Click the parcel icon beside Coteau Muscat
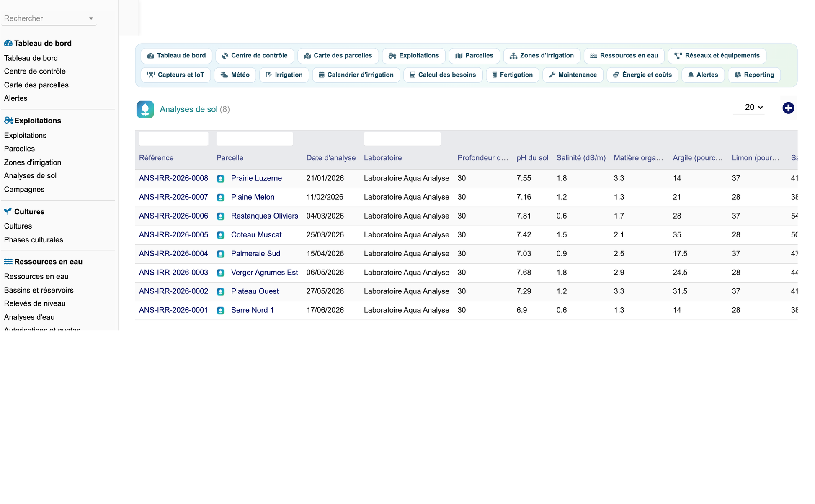This screenshot has width=815, height=504. (x=221, y=235)
